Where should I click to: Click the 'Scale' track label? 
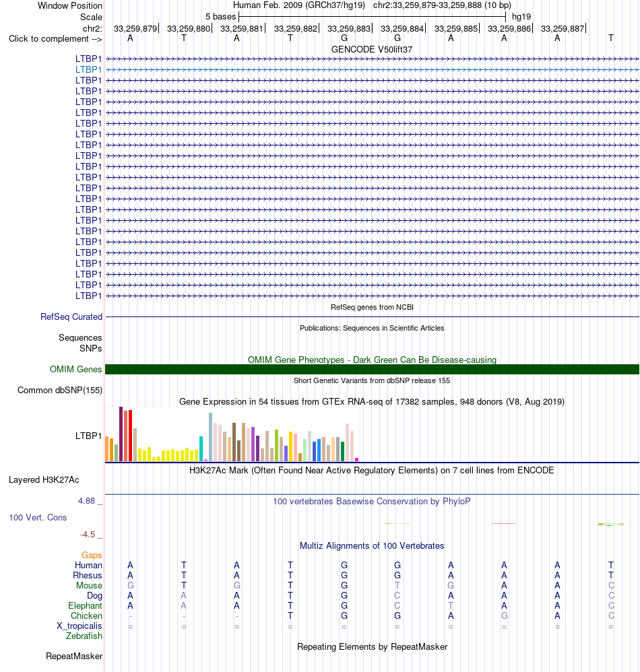point(92,17)
